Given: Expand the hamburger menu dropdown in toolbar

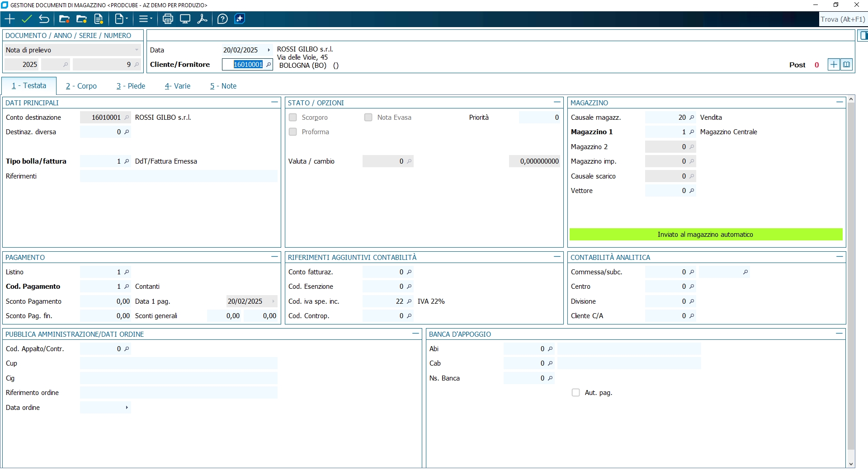Looking at the screenshot, I should coord(145,19).
